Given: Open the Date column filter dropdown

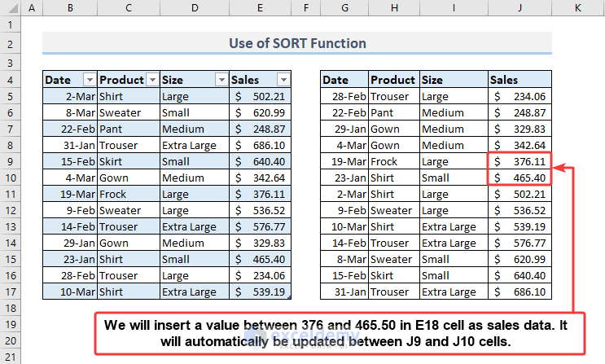Looking at the screenshot, I should [x=90, y=80].
